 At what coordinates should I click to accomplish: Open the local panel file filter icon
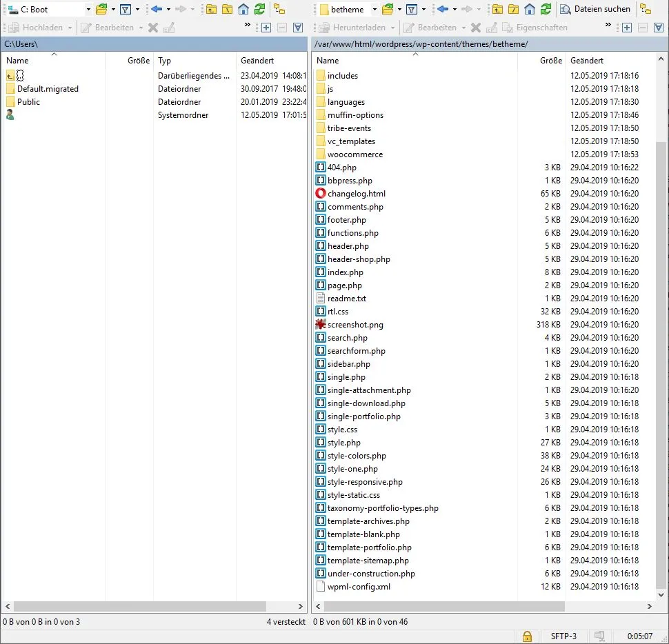[126, 9]
